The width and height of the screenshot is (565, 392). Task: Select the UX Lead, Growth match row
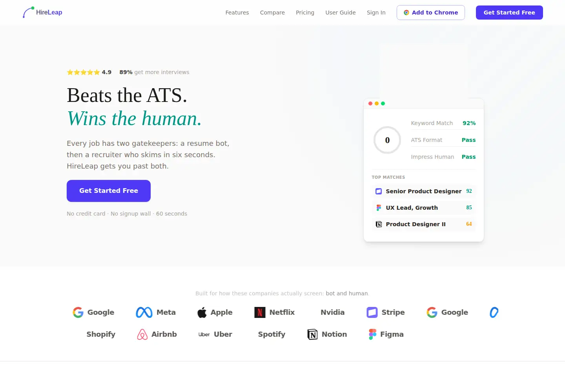(x=424, y=208)
